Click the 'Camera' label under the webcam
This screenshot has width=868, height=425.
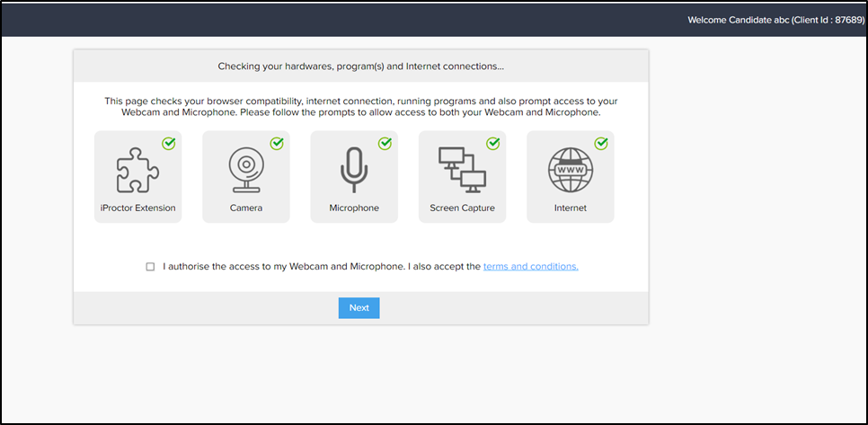click(x=245, y=208)
